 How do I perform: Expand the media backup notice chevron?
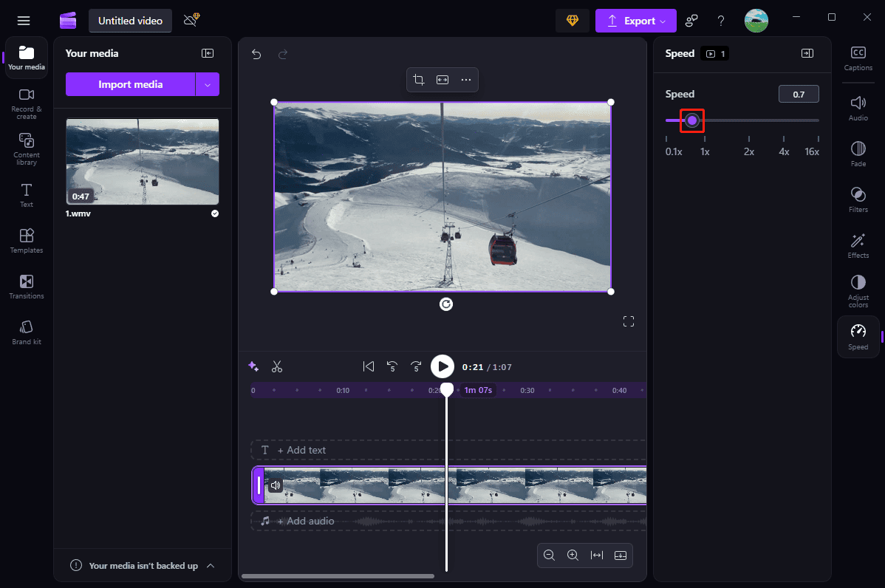tap(211, 566)
